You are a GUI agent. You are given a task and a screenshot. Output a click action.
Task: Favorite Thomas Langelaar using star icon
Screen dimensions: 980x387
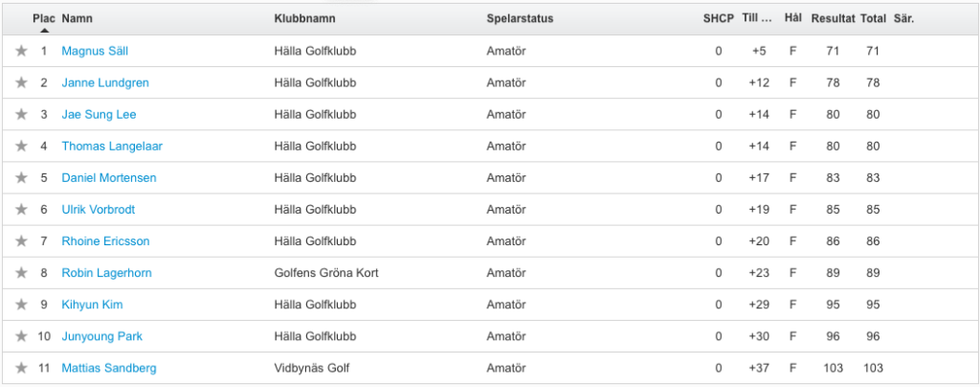click(21, 146)
